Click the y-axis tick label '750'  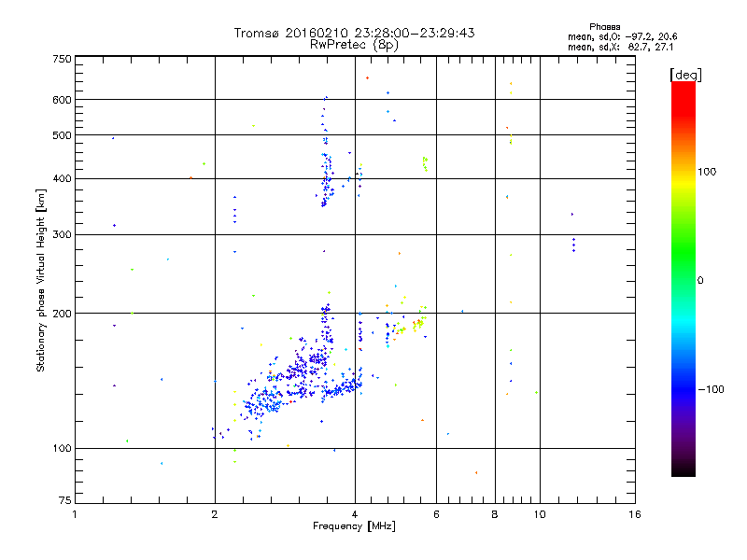click(62, 59)
